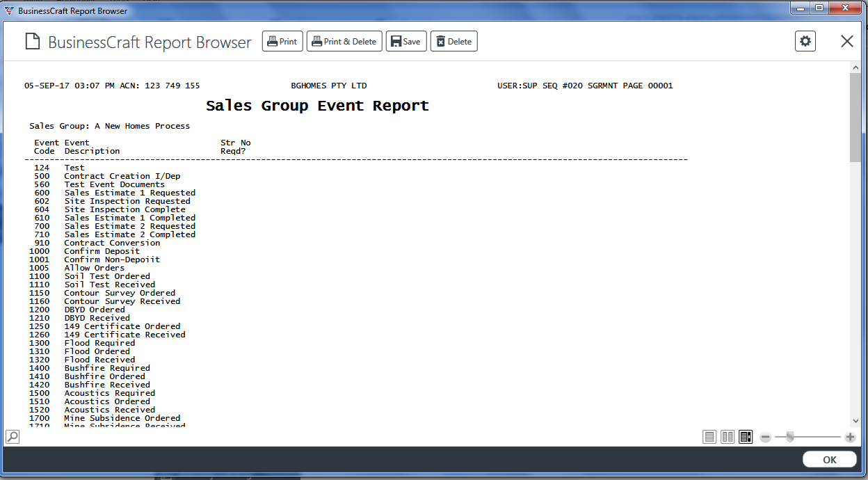Select the 'Bushfire Received' row
The height and width of the screenshot is (480, 868).
(x=107, y=385)
